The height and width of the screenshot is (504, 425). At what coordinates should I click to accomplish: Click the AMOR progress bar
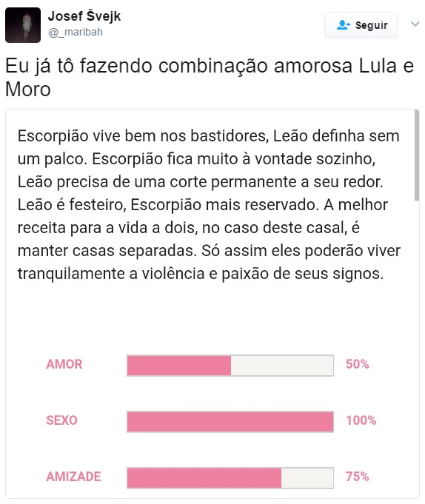pos(230,366)
